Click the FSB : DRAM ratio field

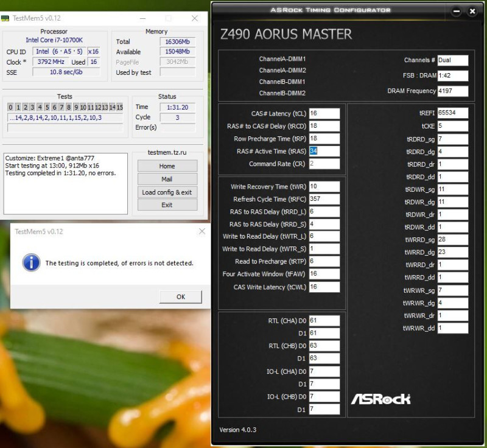453,75
